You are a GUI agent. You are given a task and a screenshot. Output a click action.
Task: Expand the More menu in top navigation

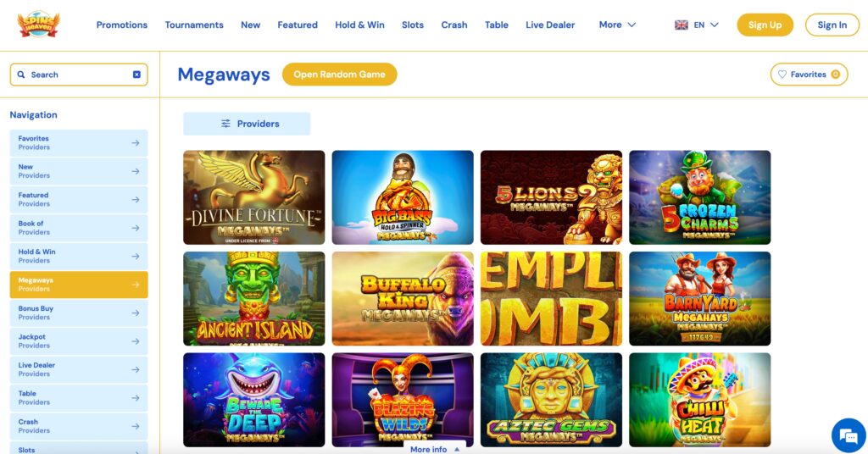coord(617,25)
